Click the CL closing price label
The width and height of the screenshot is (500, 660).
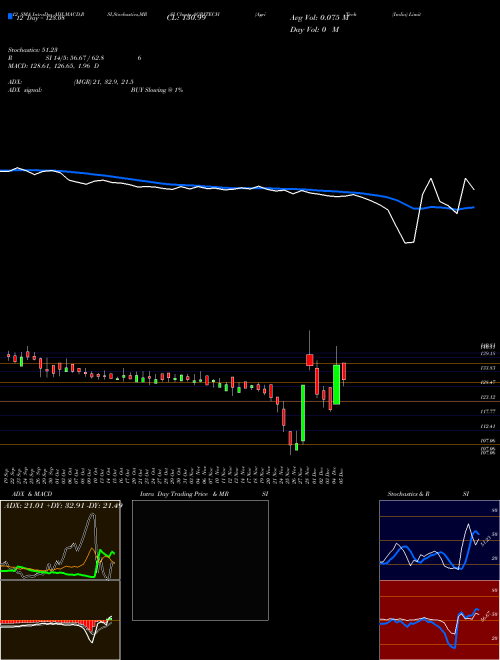tap(186, 19)
